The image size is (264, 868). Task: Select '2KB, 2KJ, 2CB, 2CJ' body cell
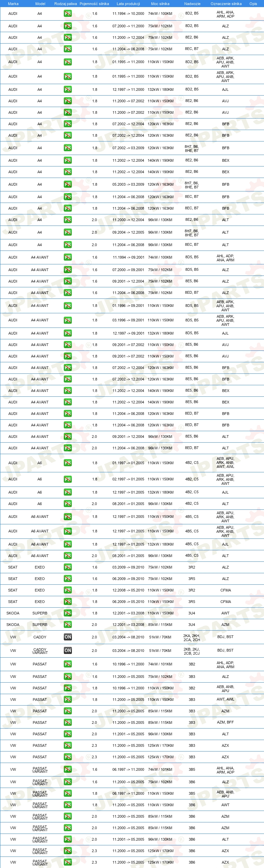[192, 651]
